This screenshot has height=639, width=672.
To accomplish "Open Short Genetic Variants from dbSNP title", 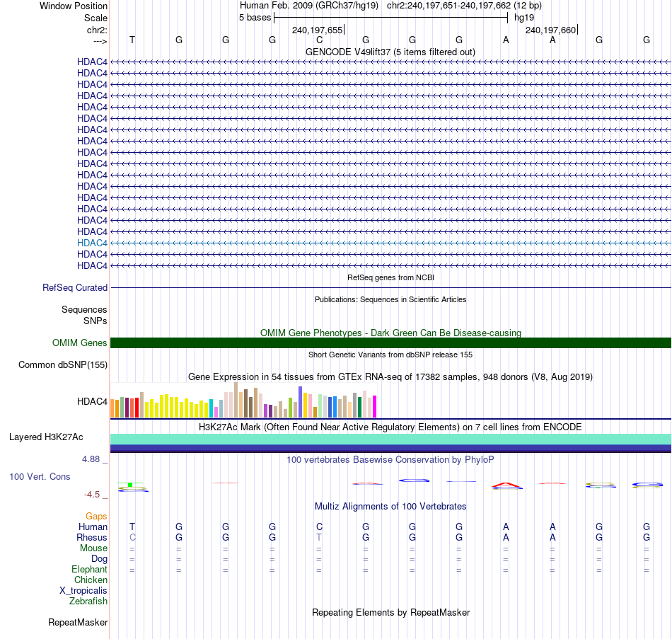I will (x=390, y=355).
